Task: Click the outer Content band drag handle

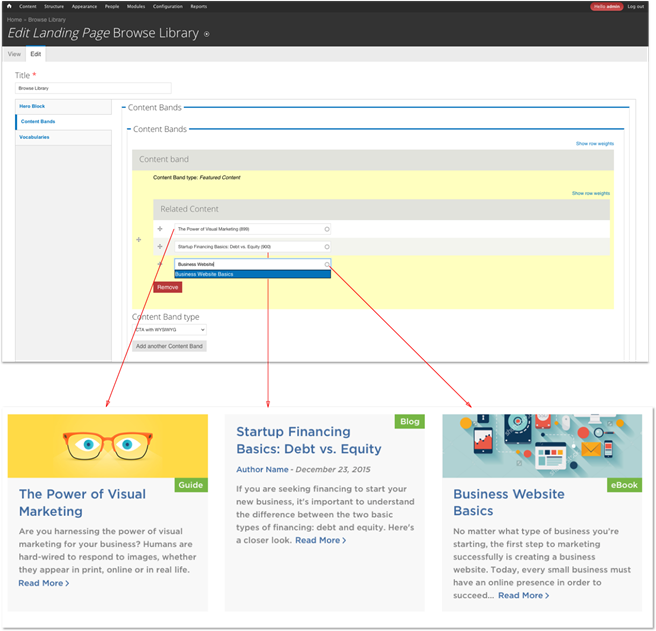Action: point(138,240)
